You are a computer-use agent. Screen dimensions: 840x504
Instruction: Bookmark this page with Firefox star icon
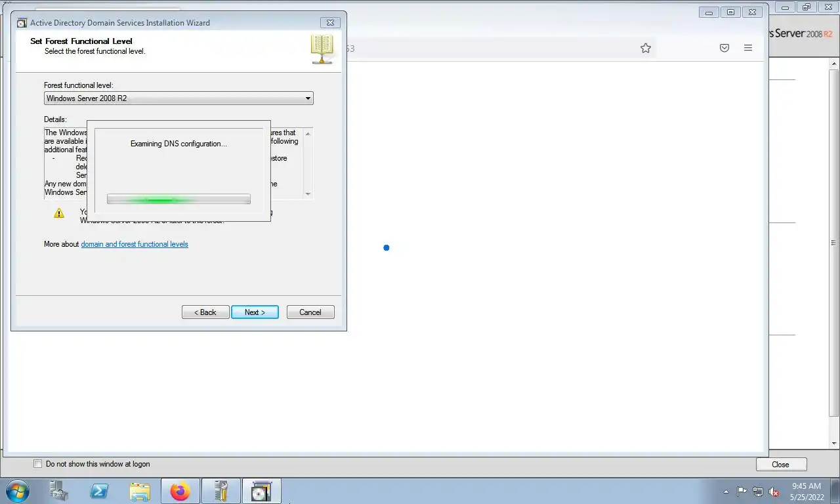646,48
